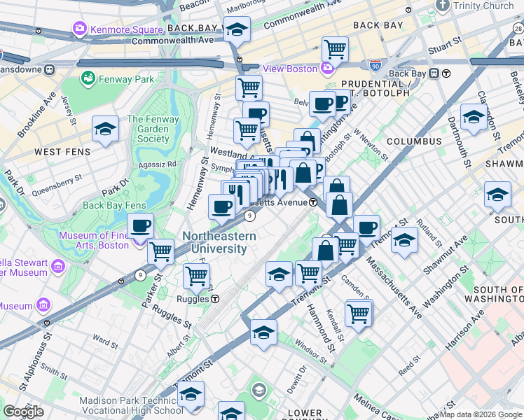Open the grocery cart marker beside View Boston
The height and width of the screenshot is (420, 524).
coord(335,50)
